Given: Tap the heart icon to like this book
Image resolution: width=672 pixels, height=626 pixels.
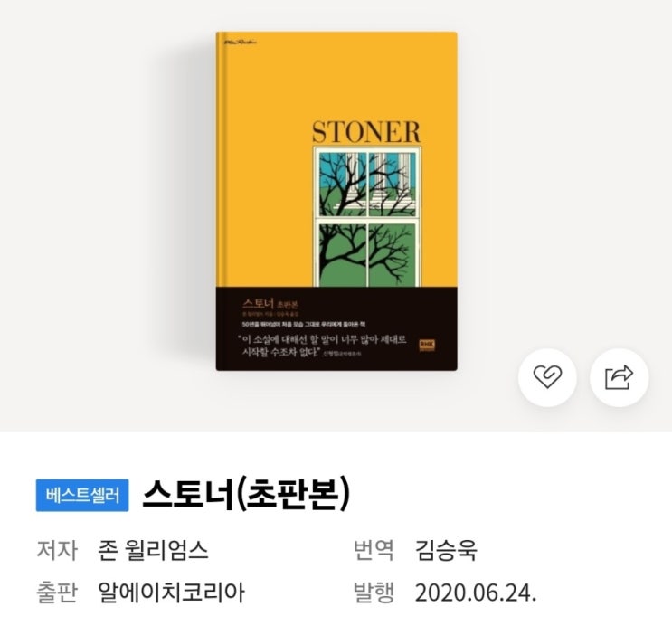Looking at the screenshot, I should [x=547, y=377].
